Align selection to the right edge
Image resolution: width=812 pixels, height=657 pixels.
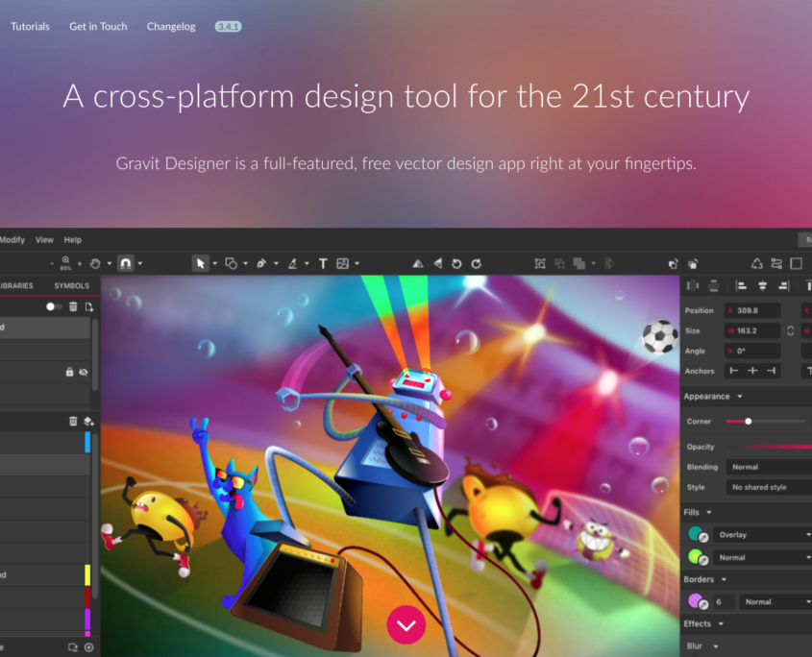tap(783, 286)
